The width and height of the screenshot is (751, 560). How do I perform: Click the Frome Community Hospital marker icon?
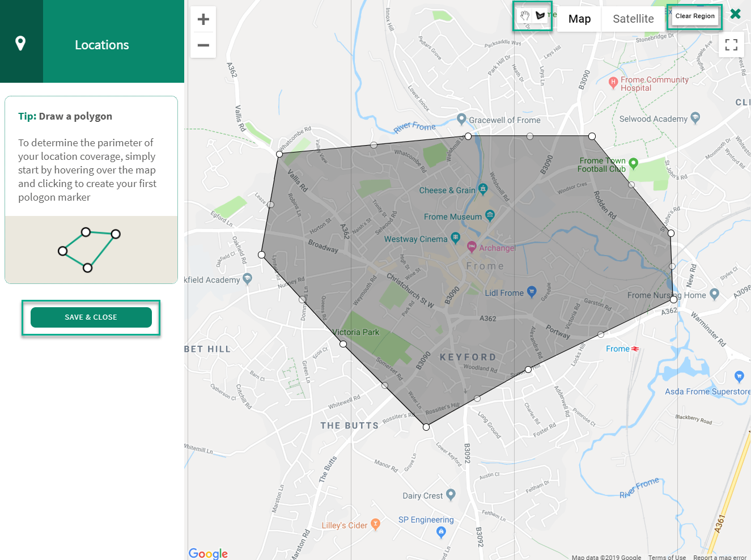[x=613, y=83]
